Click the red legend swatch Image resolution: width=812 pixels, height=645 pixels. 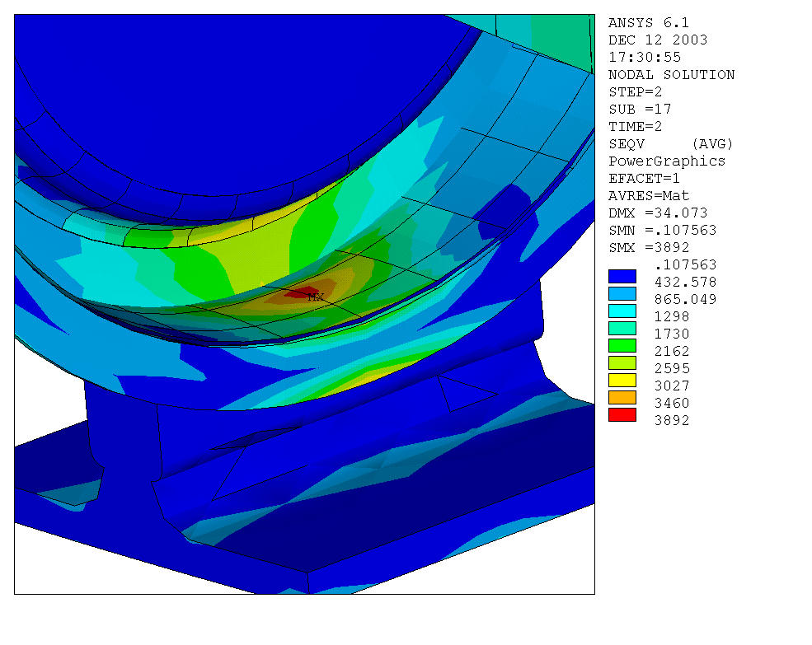(622, 415)
